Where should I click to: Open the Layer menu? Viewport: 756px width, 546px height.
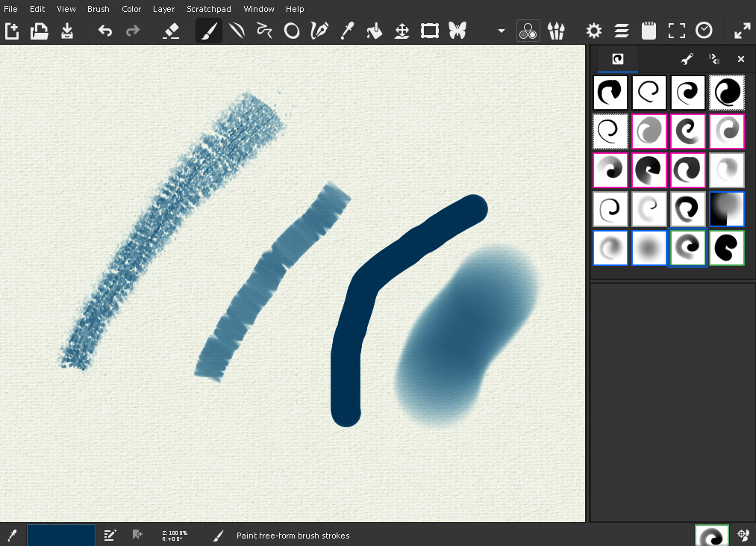click(x=163, y=9)
